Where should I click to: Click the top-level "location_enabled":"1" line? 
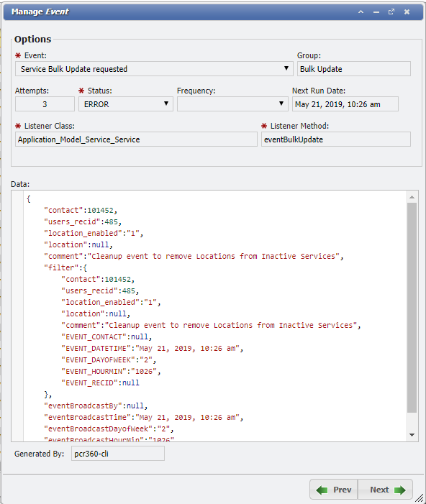(94, 234)
